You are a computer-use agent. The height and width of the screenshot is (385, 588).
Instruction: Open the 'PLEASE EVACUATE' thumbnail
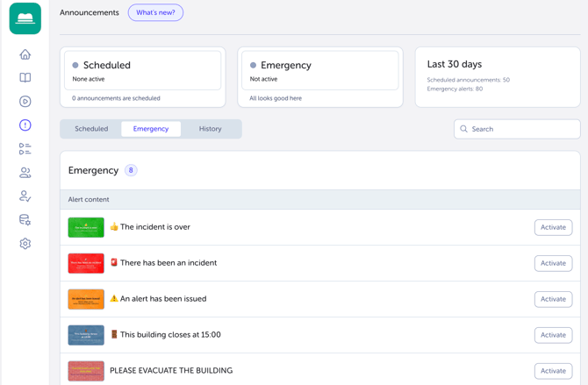86,371
